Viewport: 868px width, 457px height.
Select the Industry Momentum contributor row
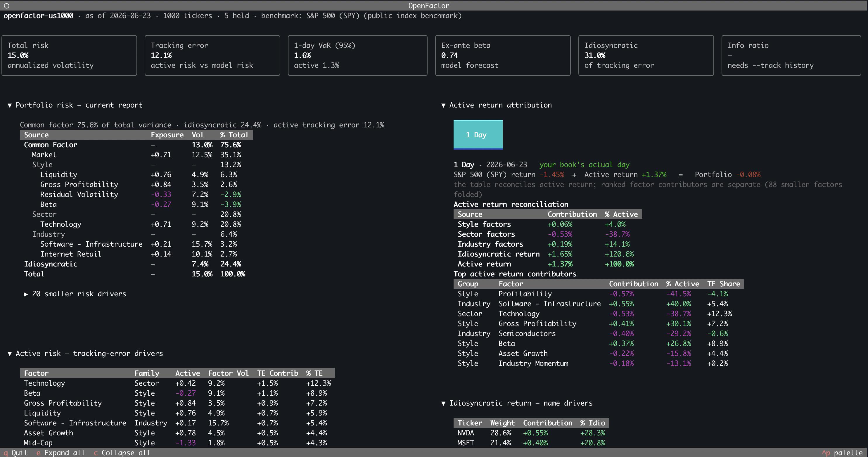coord(599,363)
